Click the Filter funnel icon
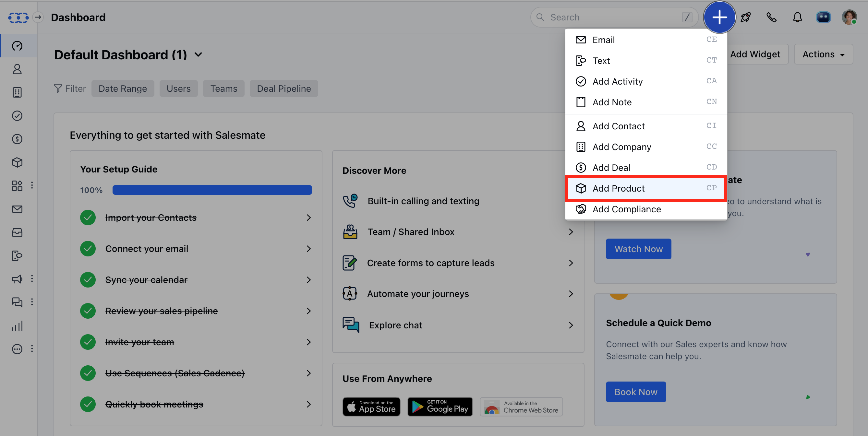The image size is (868, 436). coord(58,88)
